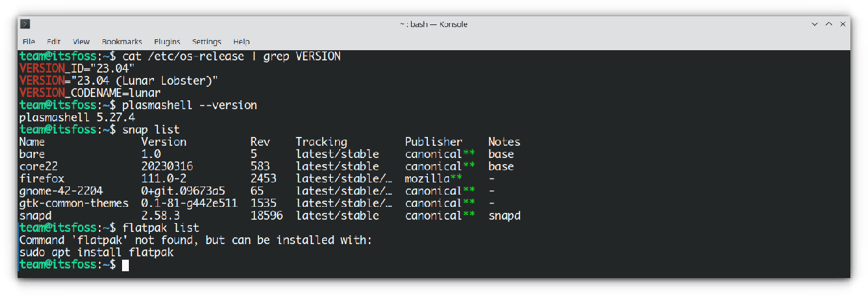Click the firefox row in snap list

[x=42, y=179]
